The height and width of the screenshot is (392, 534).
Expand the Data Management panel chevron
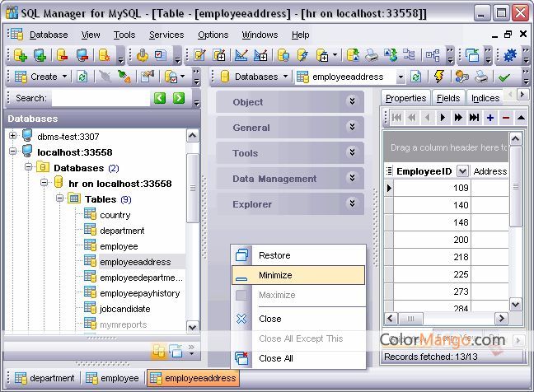tap(352, 178)
